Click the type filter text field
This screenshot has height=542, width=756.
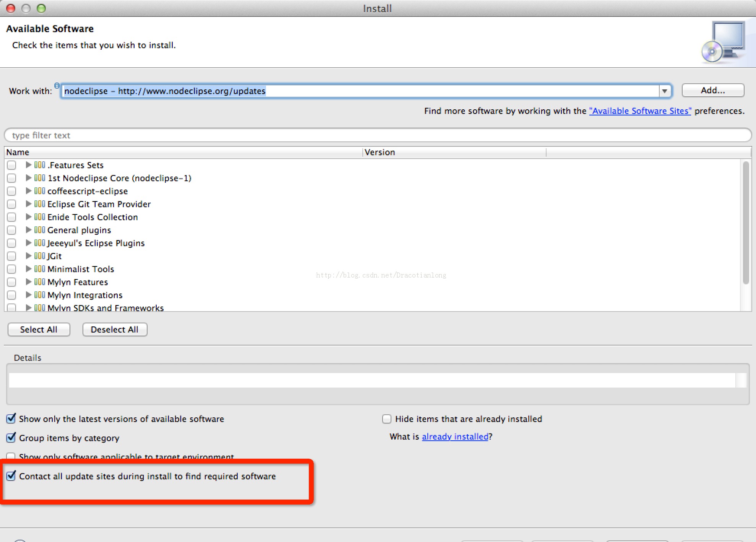click(x=378, y=135)
